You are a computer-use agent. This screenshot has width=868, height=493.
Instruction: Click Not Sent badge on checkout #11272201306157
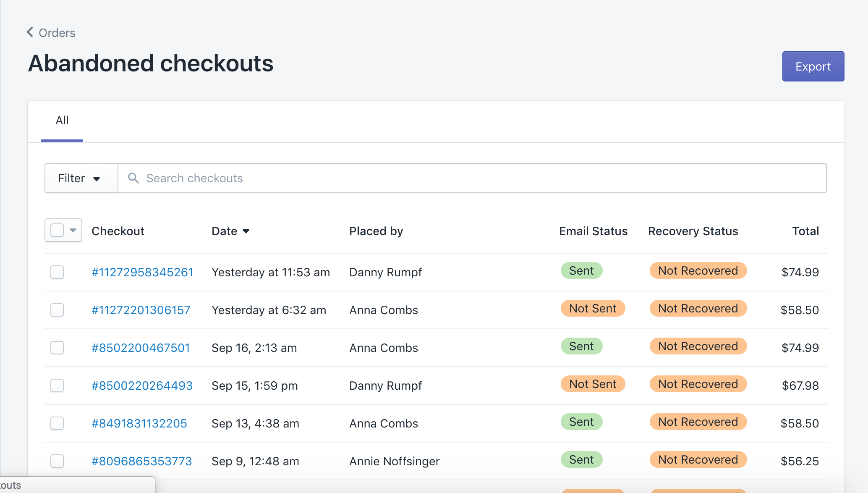pyautogui.click(x=593, y=309)
